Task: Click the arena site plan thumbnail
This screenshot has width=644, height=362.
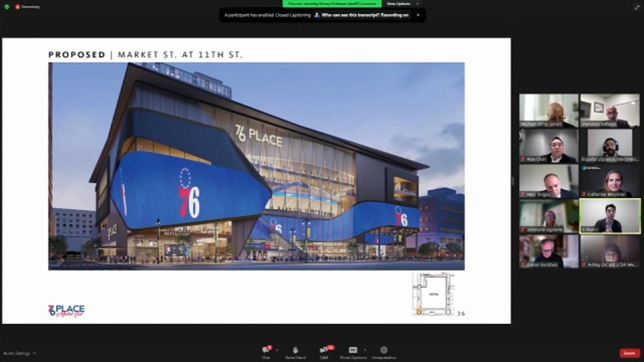Action: (x=433, y=294)
